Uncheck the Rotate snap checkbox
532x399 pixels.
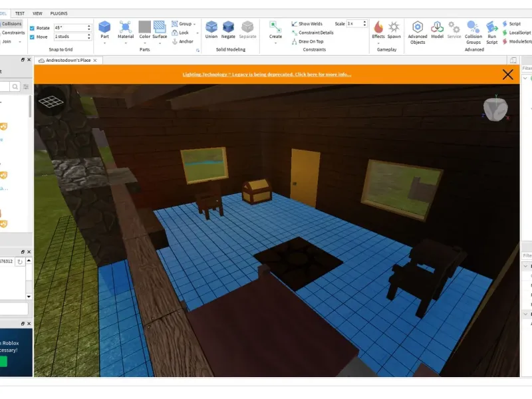pyautogui.click(x=32, y=28)
